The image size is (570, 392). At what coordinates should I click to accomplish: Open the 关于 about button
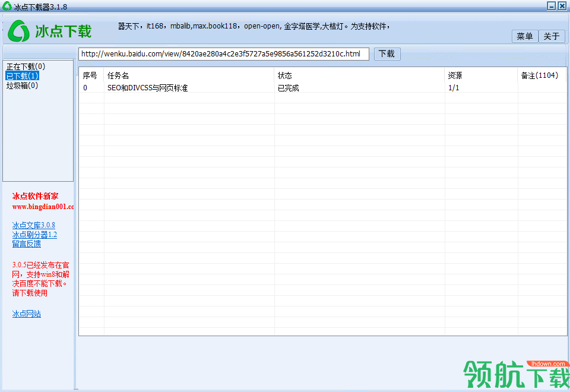tap(552, 36)
